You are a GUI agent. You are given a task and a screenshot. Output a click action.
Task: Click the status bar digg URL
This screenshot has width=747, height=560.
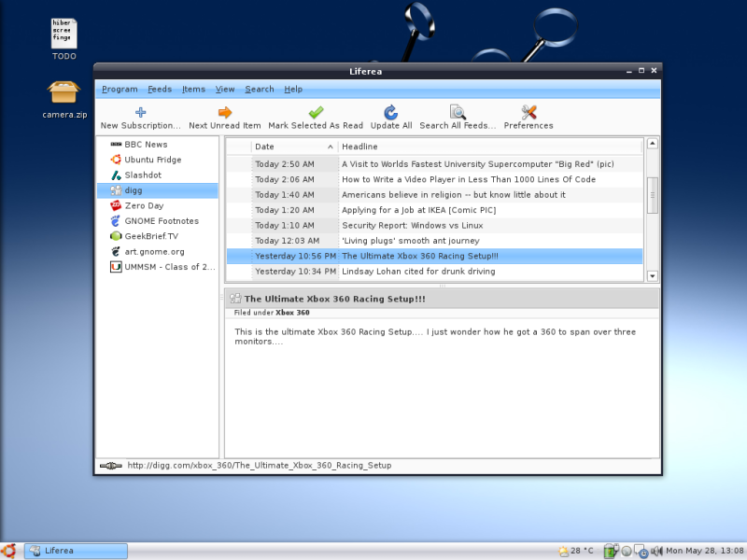tap(260, 466)
